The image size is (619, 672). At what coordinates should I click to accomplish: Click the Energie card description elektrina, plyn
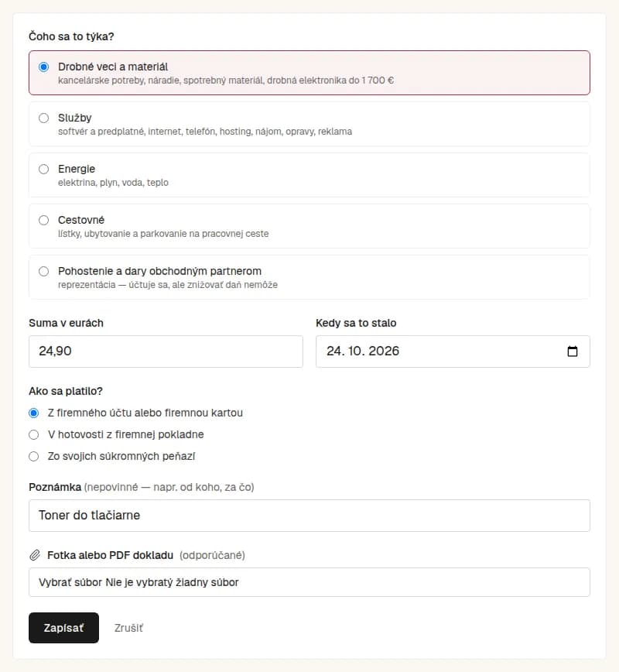pyautogui.click(x=113, y=183)
